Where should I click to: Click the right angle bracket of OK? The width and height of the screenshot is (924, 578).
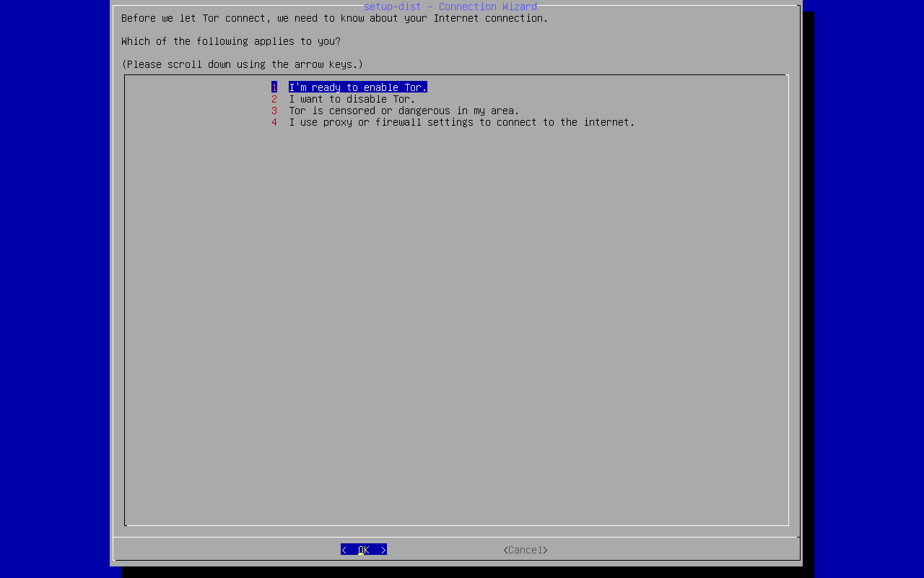(383, 550)
